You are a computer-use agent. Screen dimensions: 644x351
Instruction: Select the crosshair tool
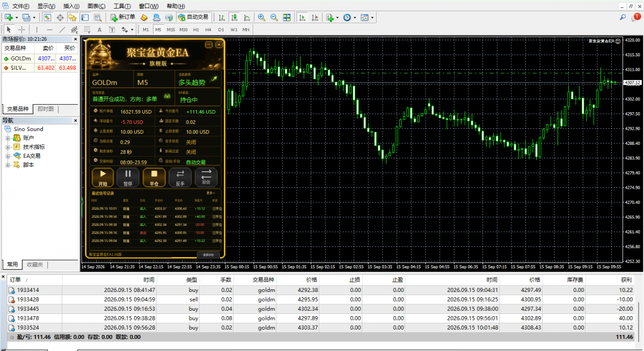pos(21,30)
